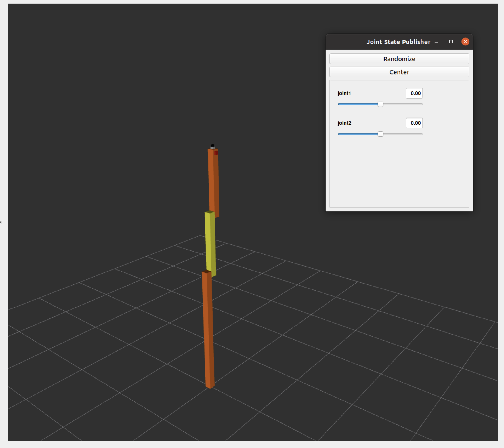Focus the joint1 value field
This screenshot has height=448, width=504.
pyautogui.click(x=414, y=93)
